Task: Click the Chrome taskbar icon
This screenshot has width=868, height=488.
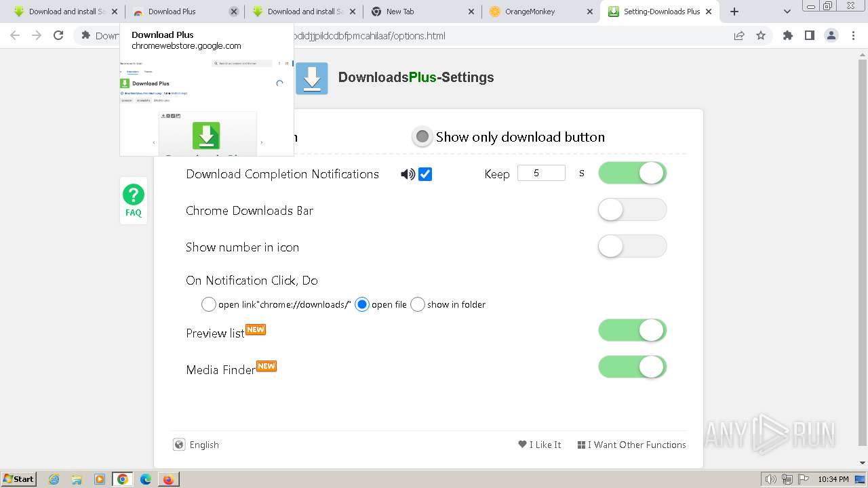Action: click(122, 479)
